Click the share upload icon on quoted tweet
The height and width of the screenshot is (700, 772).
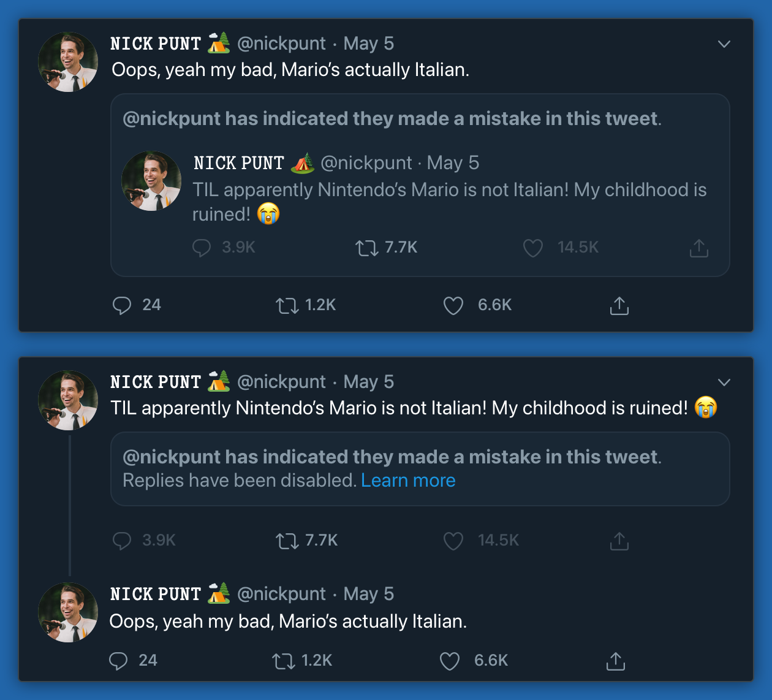tap(698, 248)
